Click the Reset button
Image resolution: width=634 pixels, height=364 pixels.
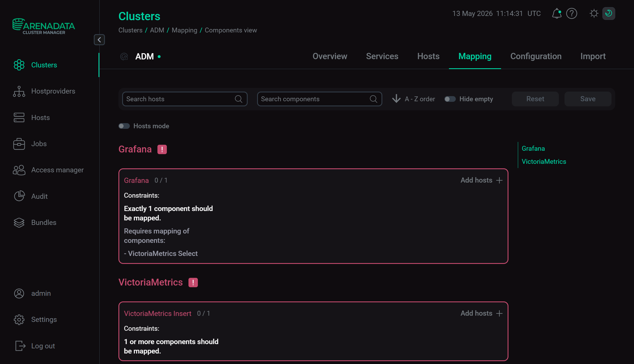(535, 99)
